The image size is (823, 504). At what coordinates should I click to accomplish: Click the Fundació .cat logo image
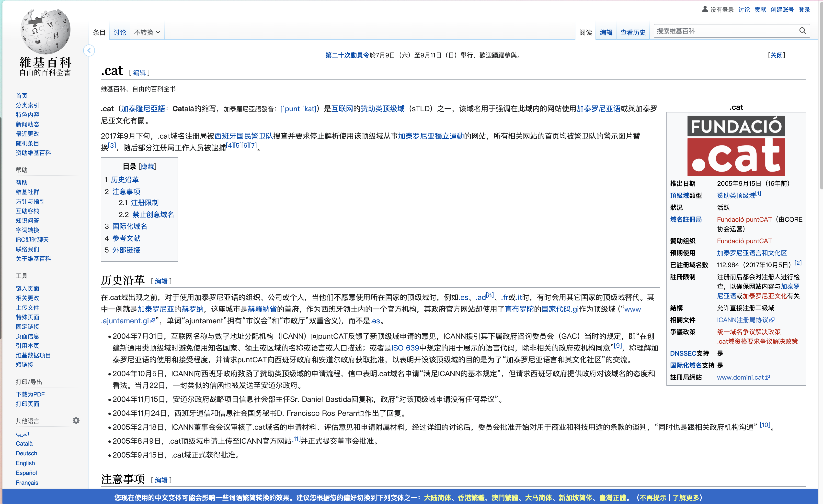pos(736,146)
